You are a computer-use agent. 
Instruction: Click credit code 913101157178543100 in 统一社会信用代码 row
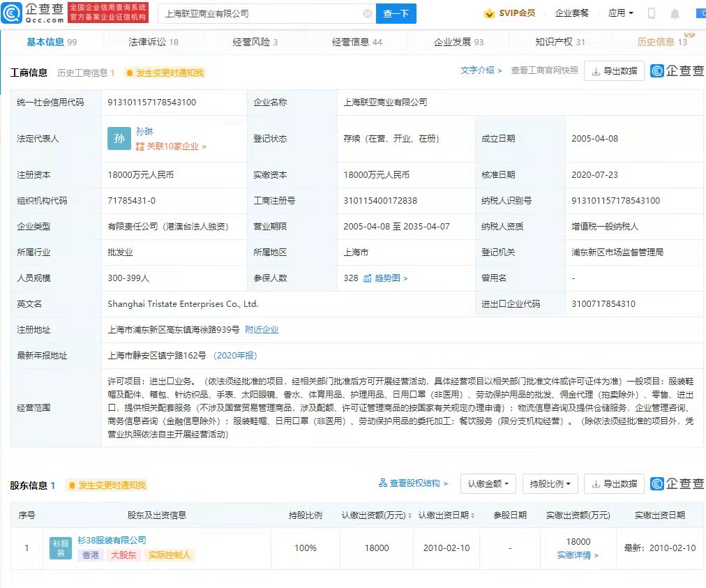tap(152, 103)
